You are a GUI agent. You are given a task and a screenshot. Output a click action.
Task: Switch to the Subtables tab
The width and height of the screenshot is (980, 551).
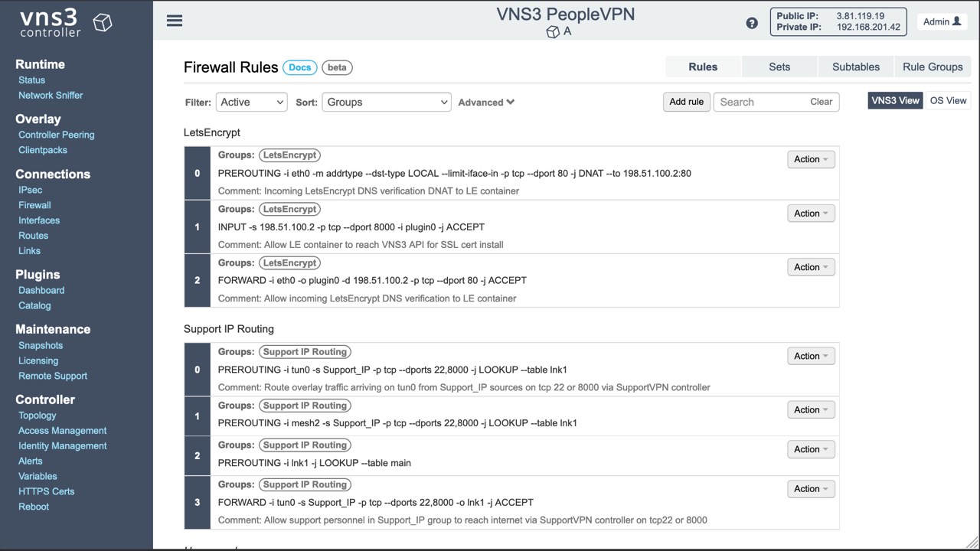[856, 67]
